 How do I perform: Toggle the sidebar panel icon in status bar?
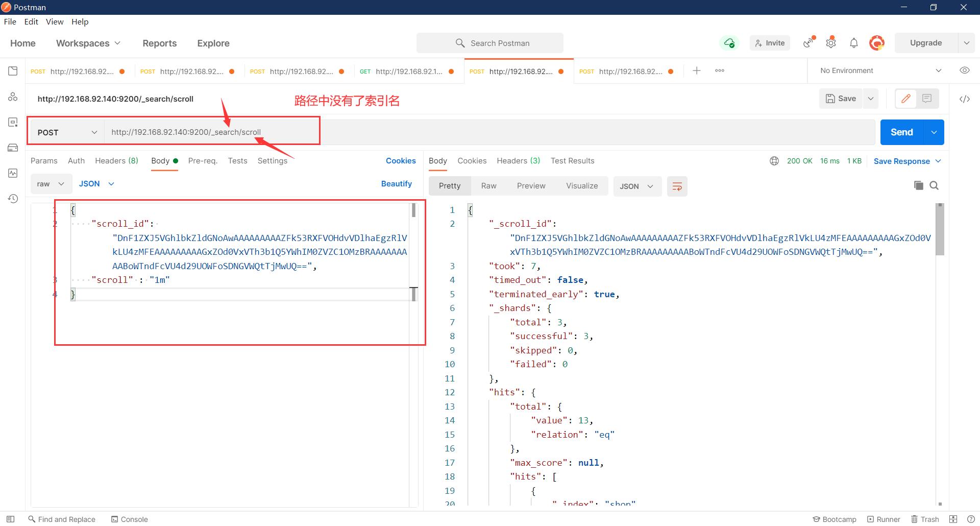tap(10, 519)
